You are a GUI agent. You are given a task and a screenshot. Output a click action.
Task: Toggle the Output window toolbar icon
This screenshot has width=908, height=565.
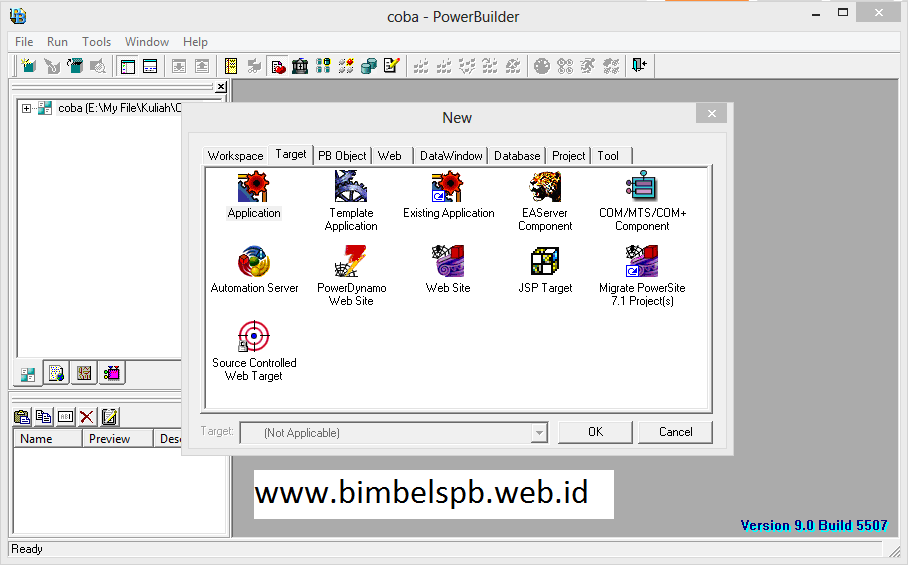point(150,66)
